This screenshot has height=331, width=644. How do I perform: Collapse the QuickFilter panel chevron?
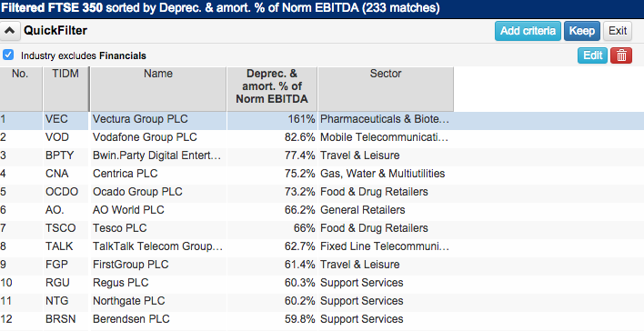[10, 31]
